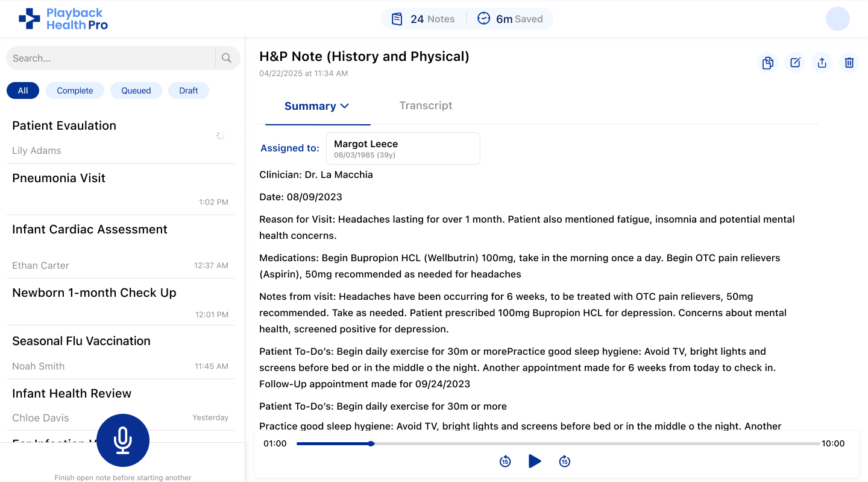Switch to the Transcript tab
This screenshot has height=482, width=868.
426,106
